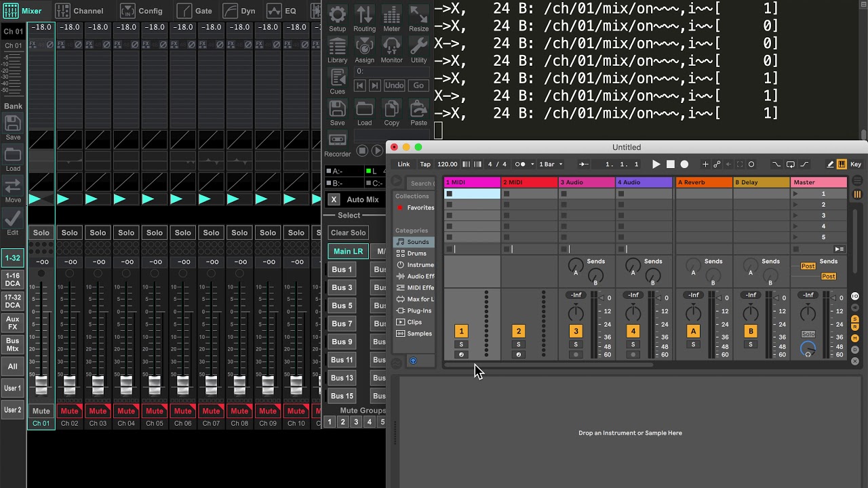868x488 pixels.
Task: Open Ableton's 1 Bar quantization dropdown
Action: [551, 164]
